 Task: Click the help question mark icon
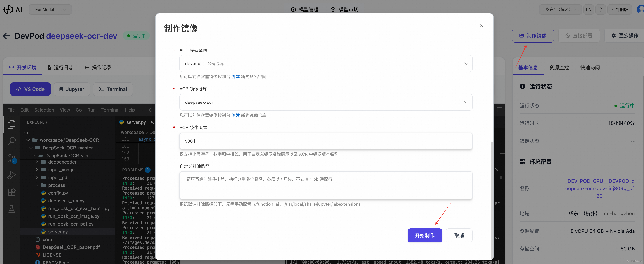coord(600,10)
